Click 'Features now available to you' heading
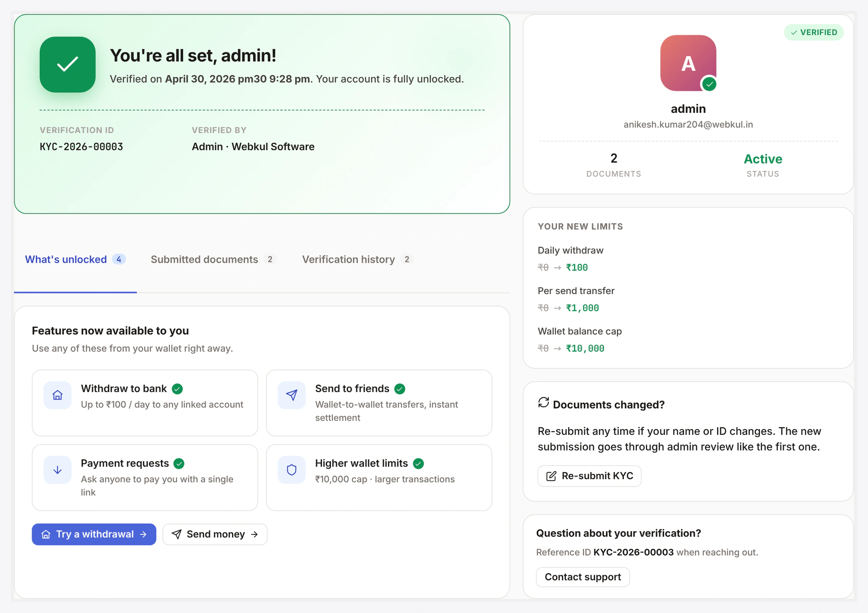 pyautogui.click(x=110, y=331)
